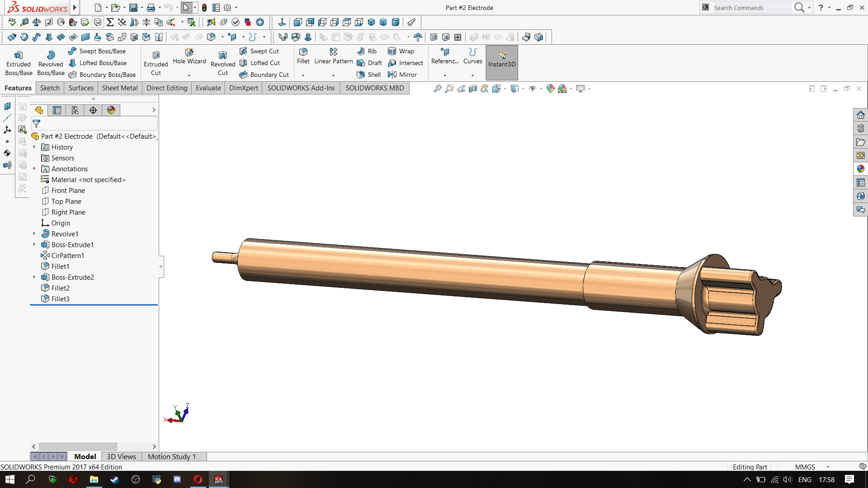Select the Fillet tool
The image size is (868, 488).
tap(303, 53)
